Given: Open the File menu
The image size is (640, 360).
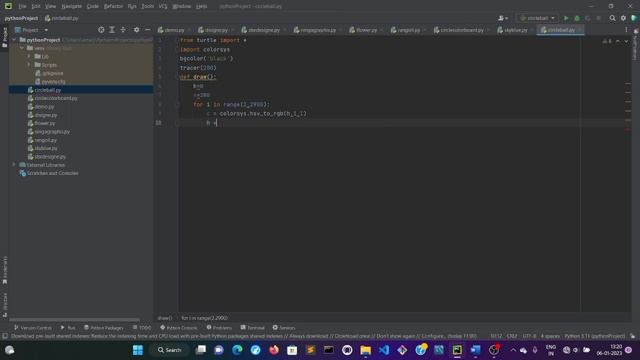Looking at the screenshot, I should pos(22,6).
